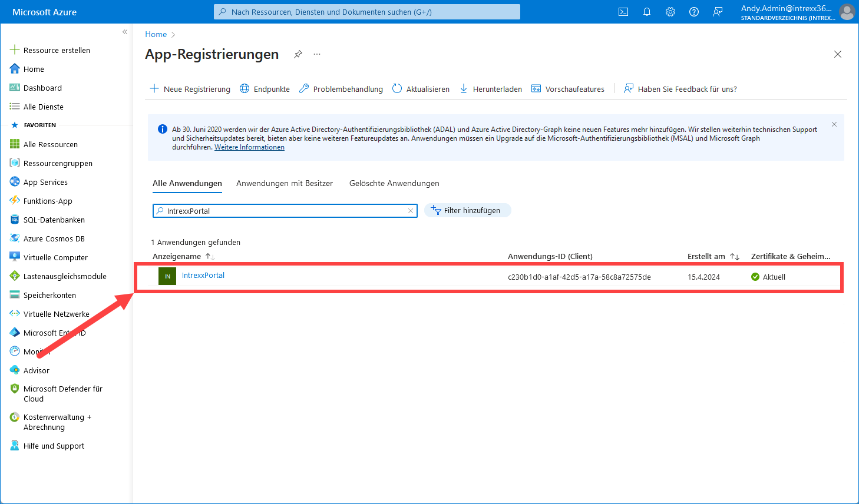Click Aktualisieren refresh button
The image size is (859, 504).
[x=421, y=89]
